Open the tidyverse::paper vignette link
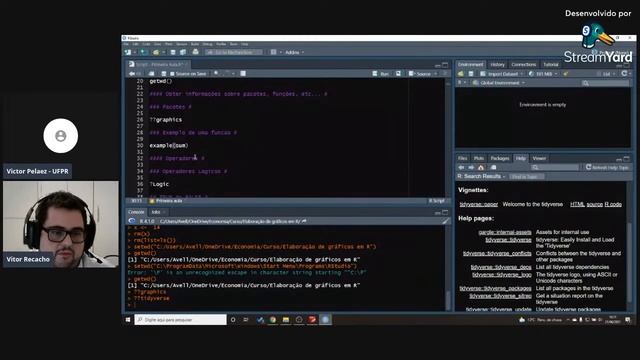The height and width of the screenshot is (360, 640). pyautogui.click(x=479, y=204)
